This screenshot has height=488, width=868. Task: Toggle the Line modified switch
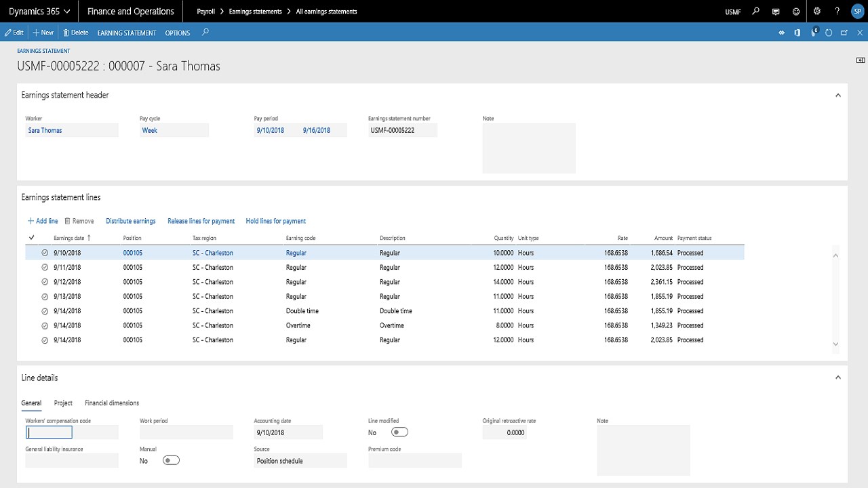[399, 432]
